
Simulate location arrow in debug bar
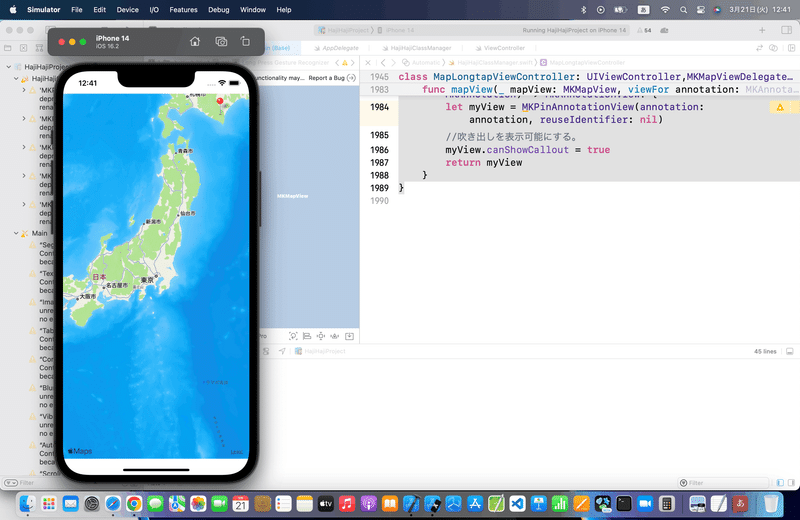click(x=282, y=351)
